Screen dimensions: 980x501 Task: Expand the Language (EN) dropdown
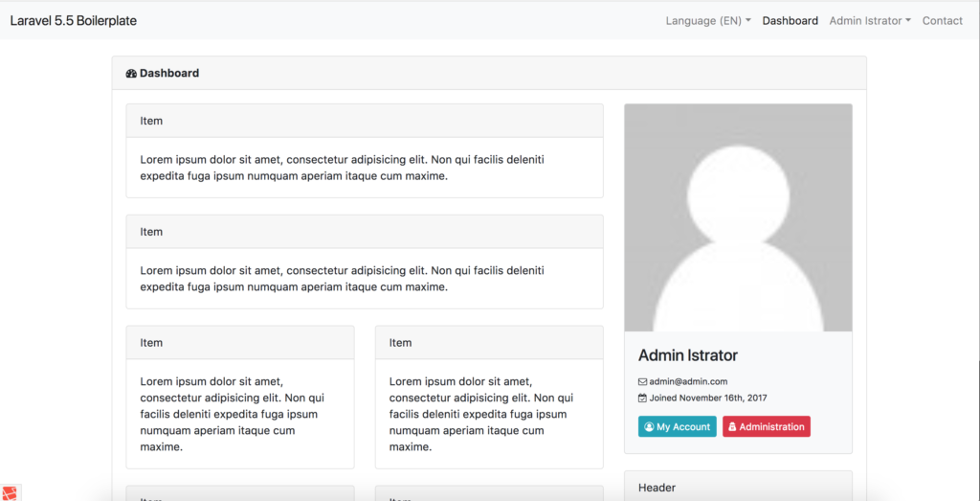coord(707,20)
